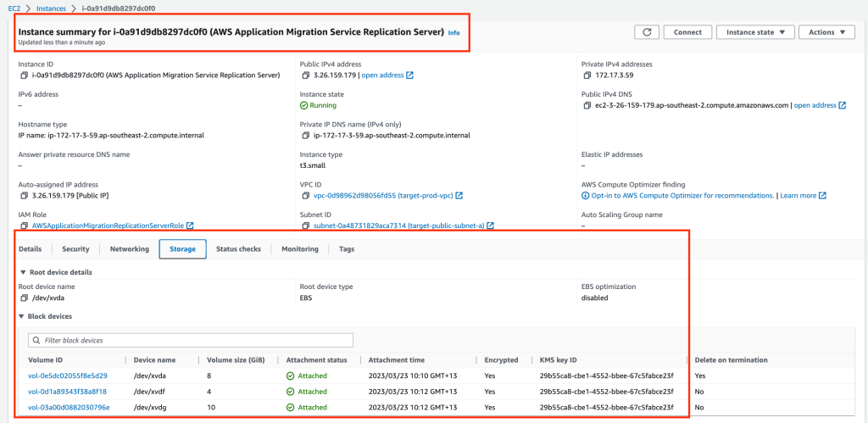Copy the Instance ID value

coord(23,75)
